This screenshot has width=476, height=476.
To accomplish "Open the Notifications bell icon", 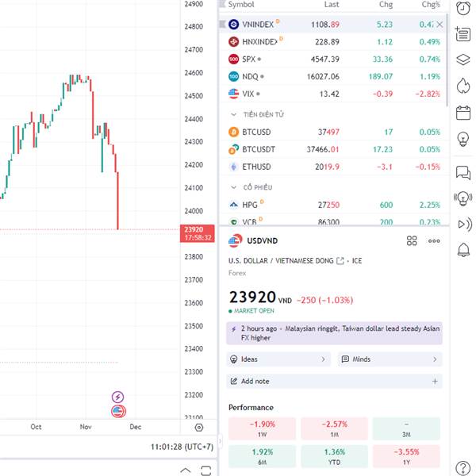I will (x=463, y=250).
